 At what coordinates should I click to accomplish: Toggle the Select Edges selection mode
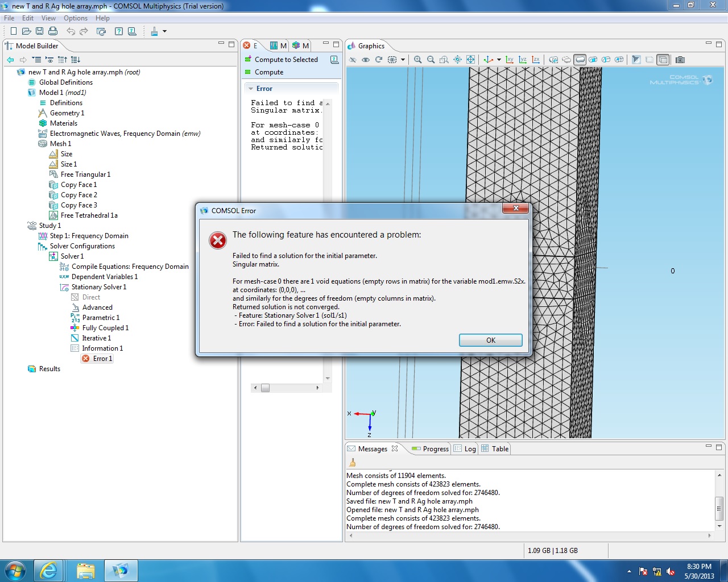(593, 60)
